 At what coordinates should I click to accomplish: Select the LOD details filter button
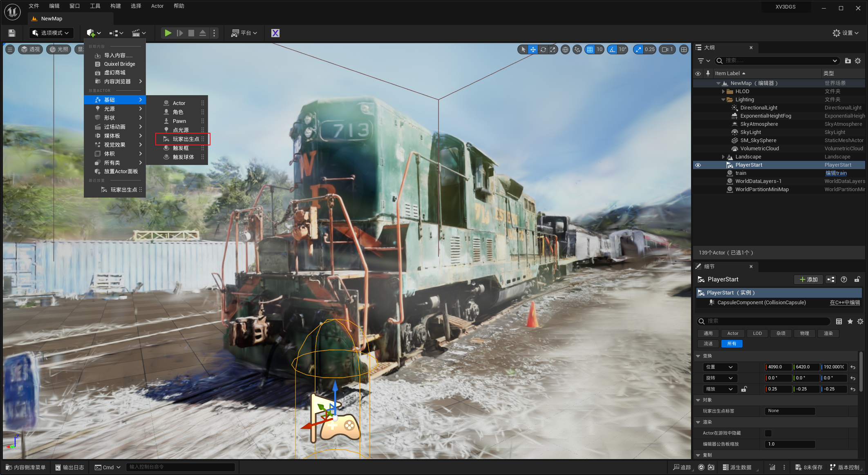pos(757,333)
